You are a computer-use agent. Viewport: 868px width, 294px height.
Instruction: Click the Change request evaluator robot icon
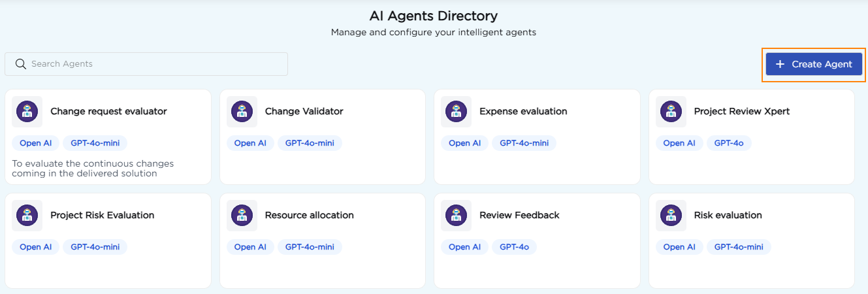coord(27,112)
